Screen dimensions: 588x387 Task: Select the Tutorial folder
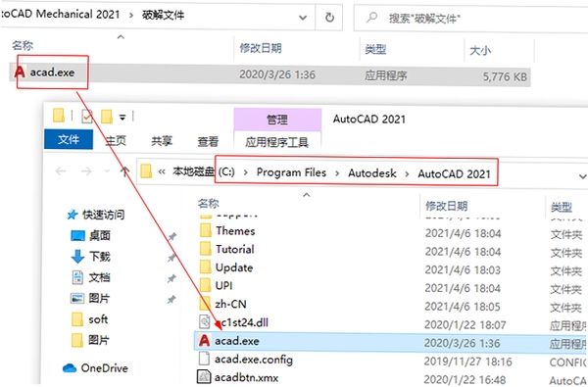coord(235,249)
